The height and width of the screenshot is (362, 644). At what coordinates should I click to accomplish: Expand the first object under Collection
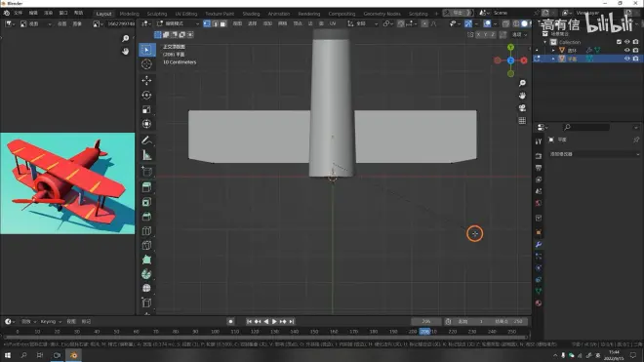(x=553, y=50)
